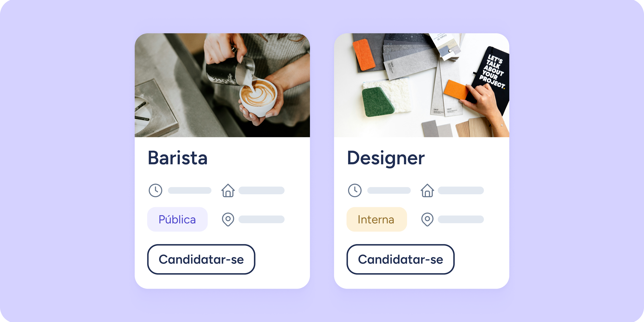This screenshot has width=644, height=322.
Task: Open the designer material samples photo
Action: 422,85
